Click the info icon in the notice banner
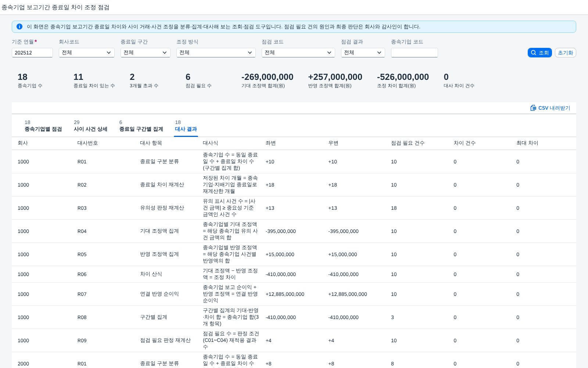The height and width of the screenshot is (368, 588). [19, 26]
